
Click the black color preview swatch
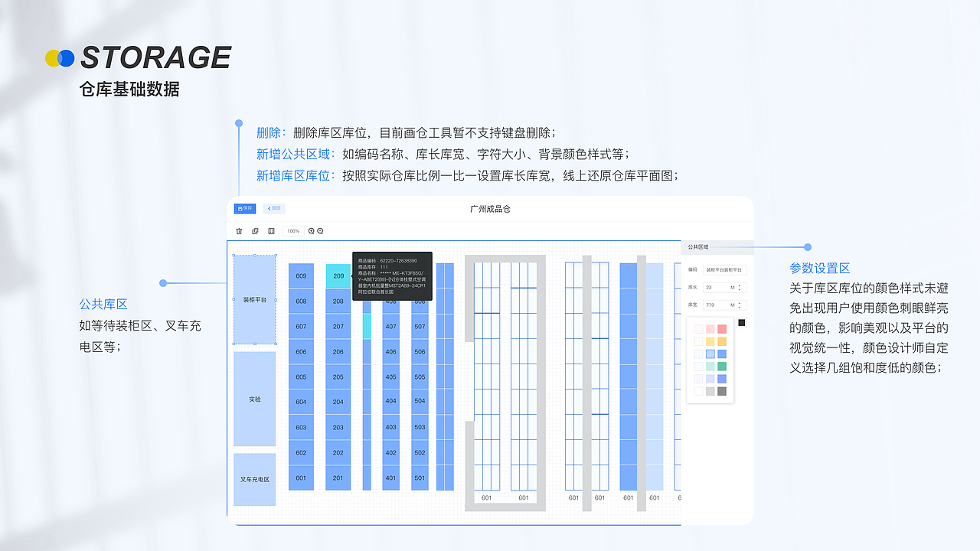tap(742, 322)
